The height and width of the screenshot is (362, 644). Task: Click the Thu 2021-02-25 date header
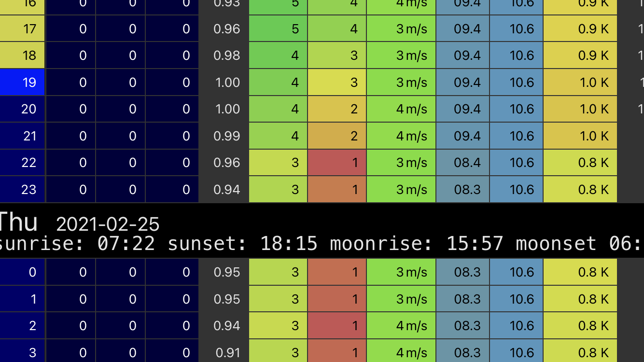(80, 223)
